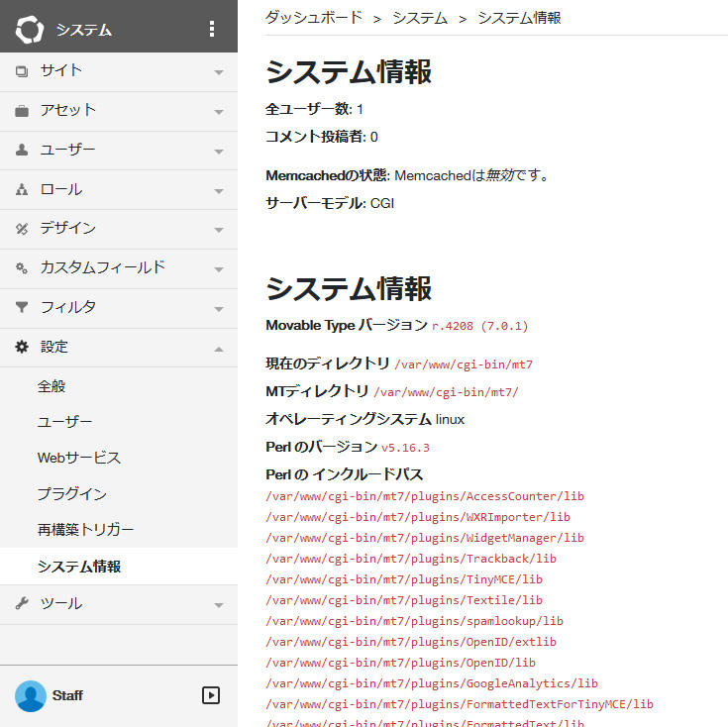The image size is (728, 727).
Task: Click the sign-out arrow icon beside Staff
Action: point(211,695)
